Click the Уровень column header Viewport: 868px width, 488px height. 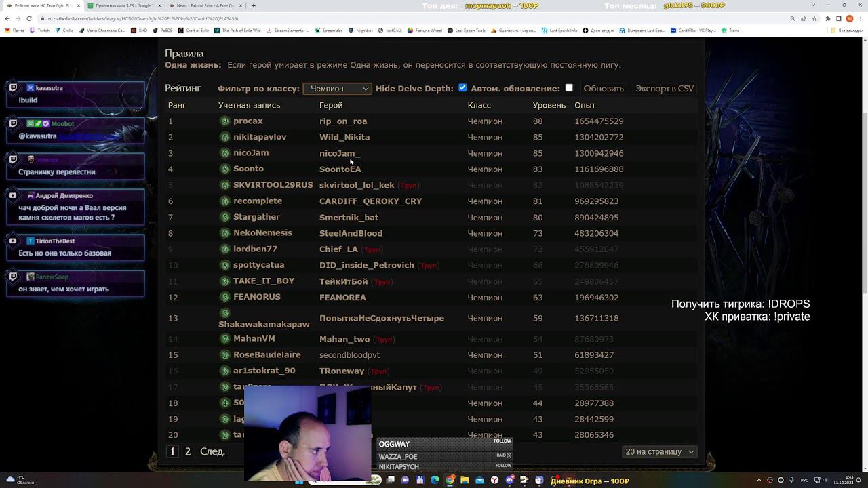coord(549,105)
